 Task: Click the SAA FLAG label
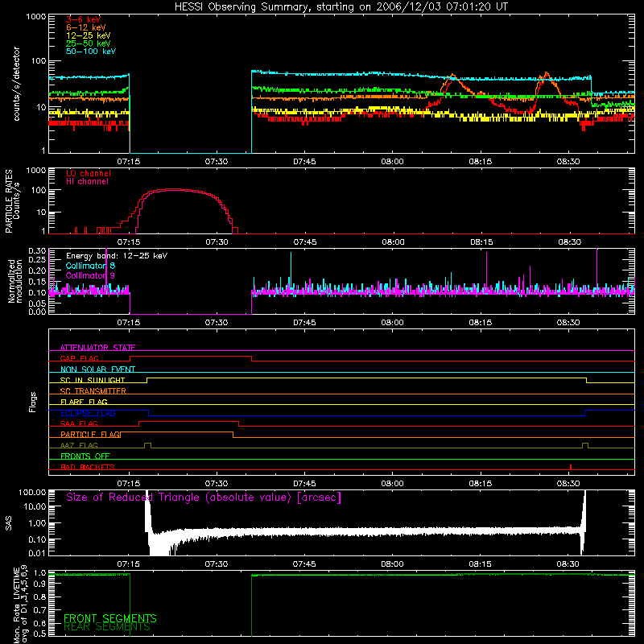pos(79,423)
